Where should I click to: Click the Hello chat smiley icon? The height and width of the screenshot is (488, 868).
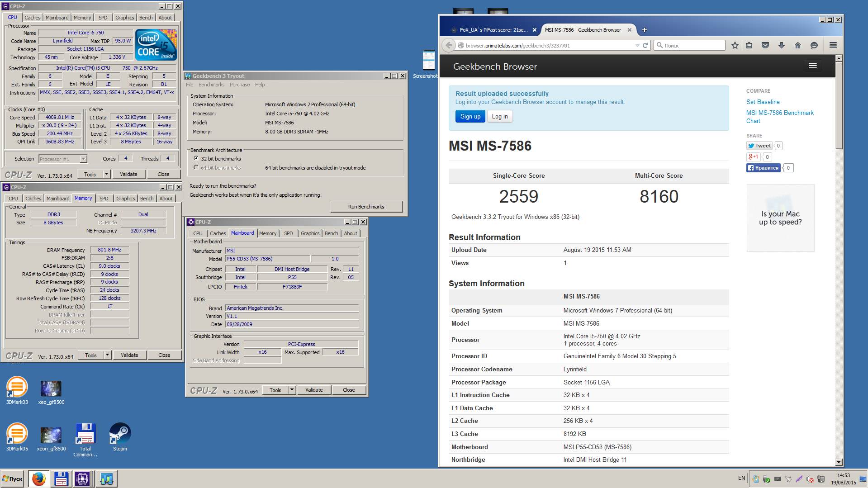[814, 45]
